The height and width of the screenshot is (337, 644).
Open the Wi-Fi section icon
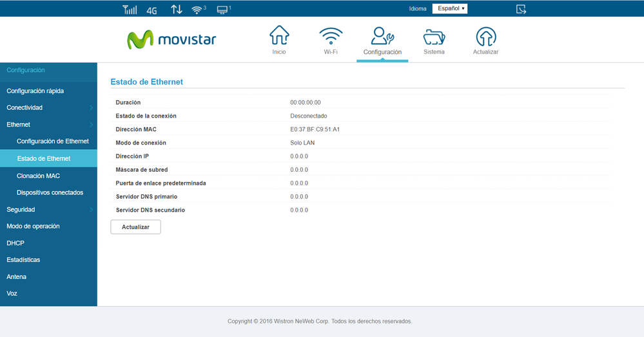click(x=331, y=37)
